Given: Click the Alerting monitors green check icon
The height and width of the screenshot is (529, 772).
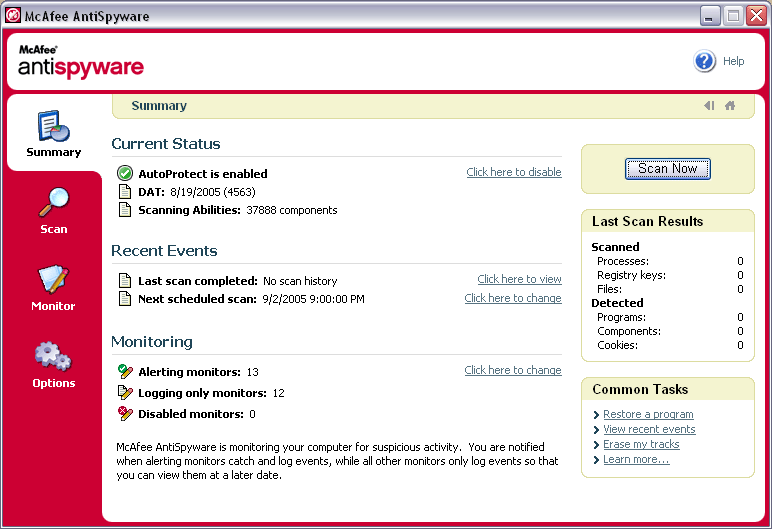Looking at the screenshot, I should point(125,371).
